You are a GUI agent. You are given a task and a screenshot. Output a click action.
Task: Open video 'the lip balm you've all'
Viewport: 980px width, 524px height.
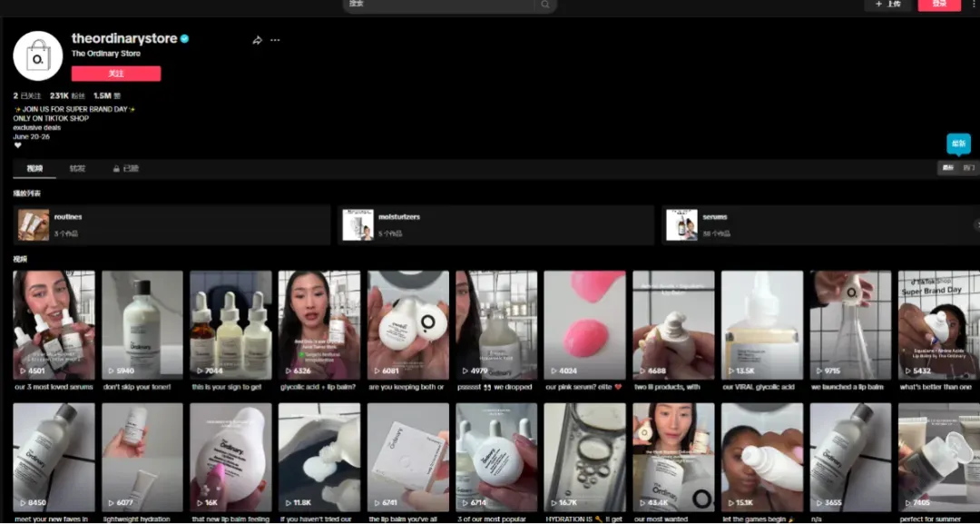(x=408, y=458)
